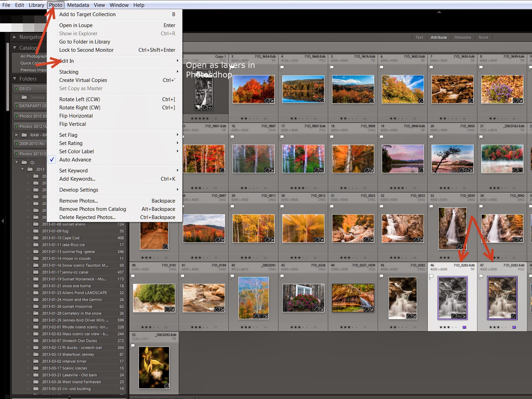Collapse the Folders panel

[x=14, y=78]
